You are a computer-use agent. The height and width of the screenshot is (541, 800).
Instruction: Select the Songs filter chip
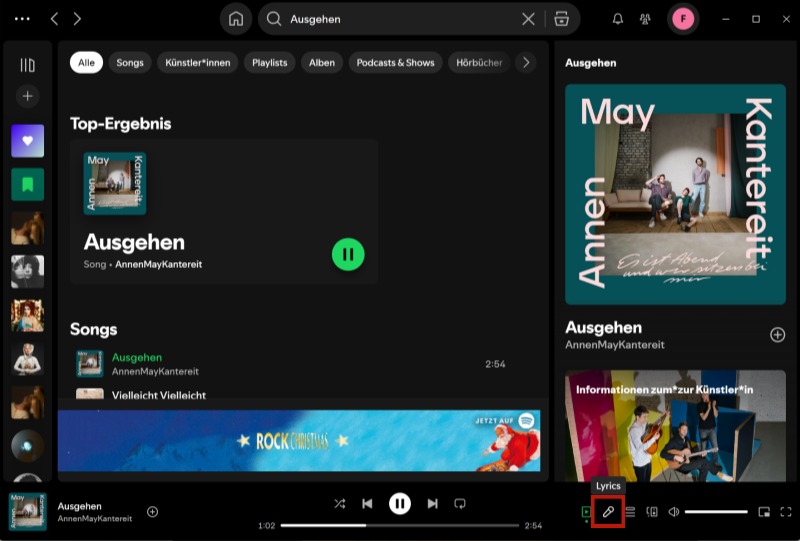click(130, 63)
